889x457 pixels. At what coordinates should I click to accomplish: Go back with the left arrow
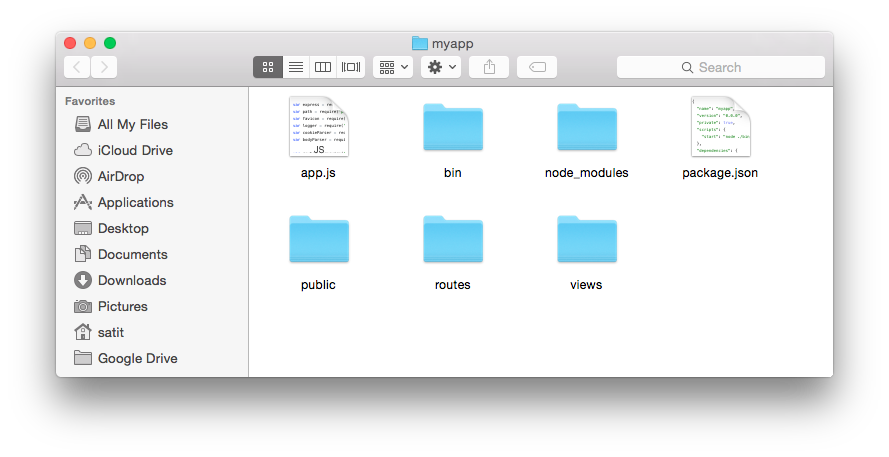click(77, 67)
